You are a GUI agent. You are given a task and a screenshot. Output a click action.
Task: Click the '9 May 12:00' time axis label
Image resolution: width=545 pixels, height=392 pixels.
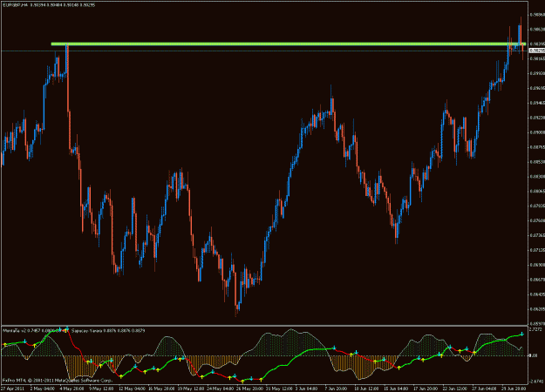pos(102,389)
